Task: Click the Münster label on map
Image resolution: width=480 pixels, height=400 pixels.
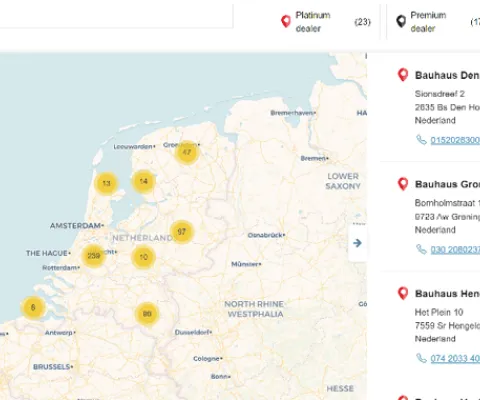Action: click(x=246, y=264)
